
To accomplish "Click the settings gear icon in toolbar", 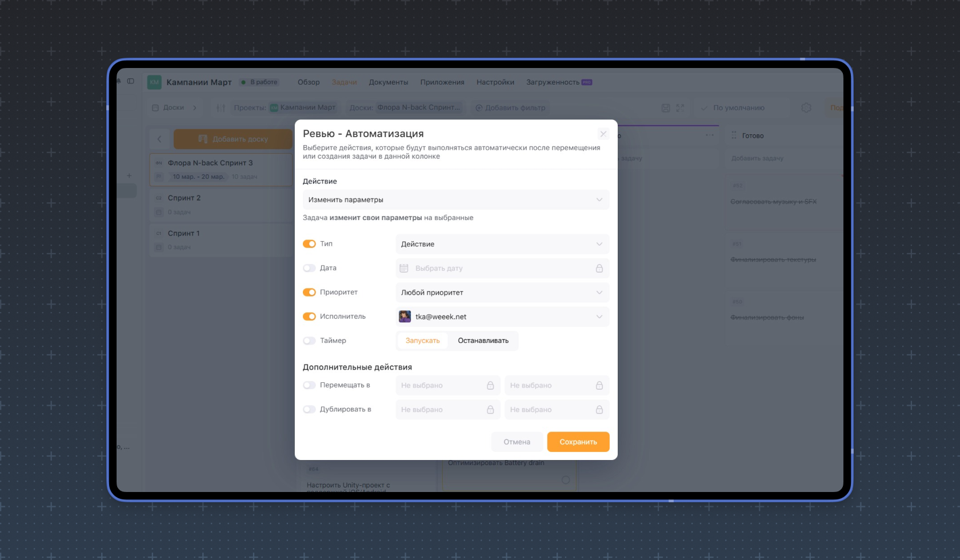I will tap(806, 107).
